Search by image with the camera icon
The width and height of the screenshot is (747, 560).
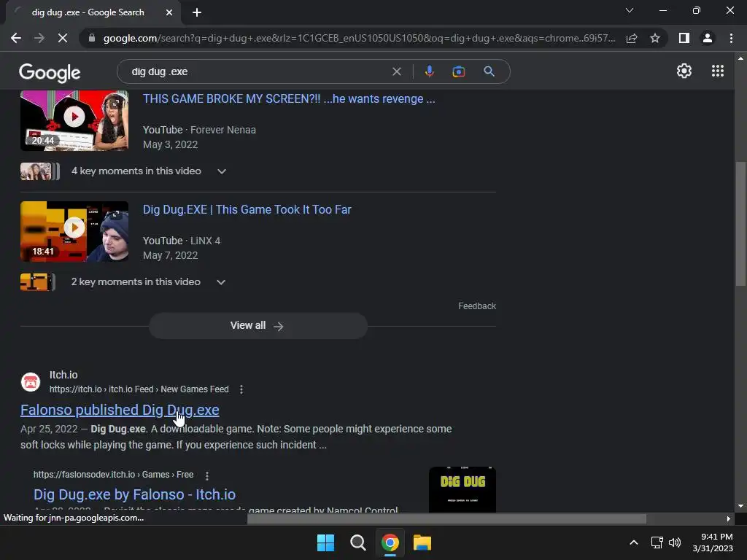(458, 71)
